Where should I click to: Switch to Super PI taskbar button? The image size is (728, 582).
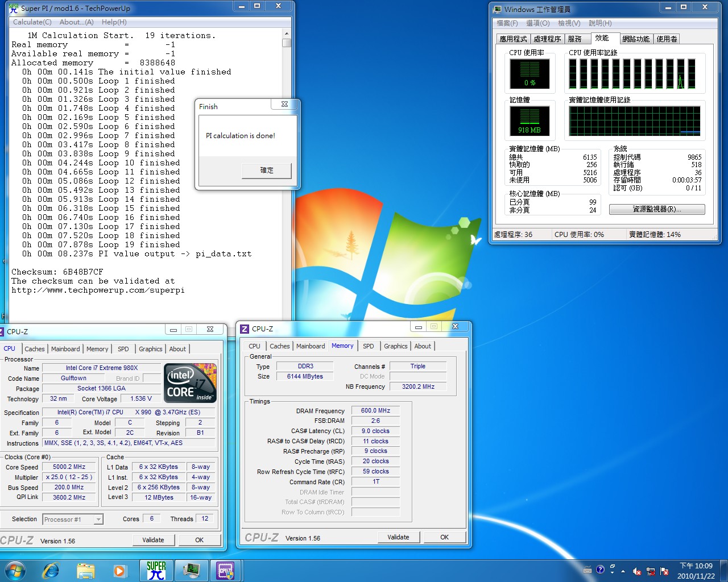click(x=156, y=571)
